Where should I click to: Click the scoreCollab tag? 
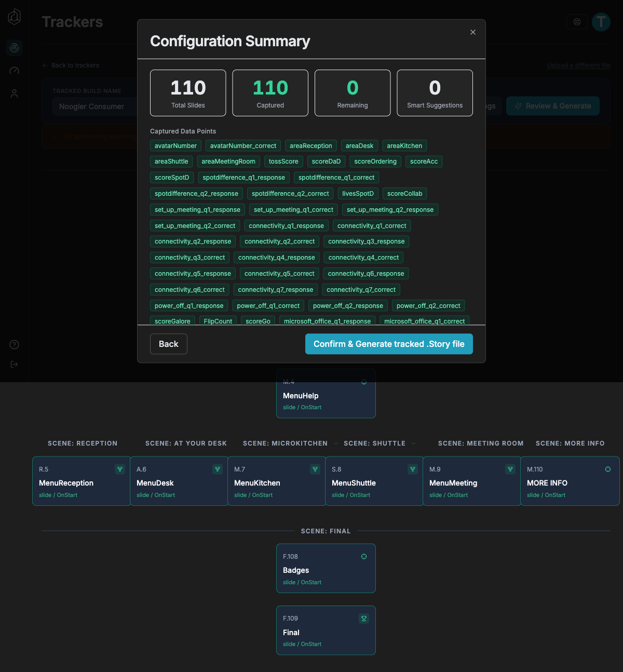[405, 194]
